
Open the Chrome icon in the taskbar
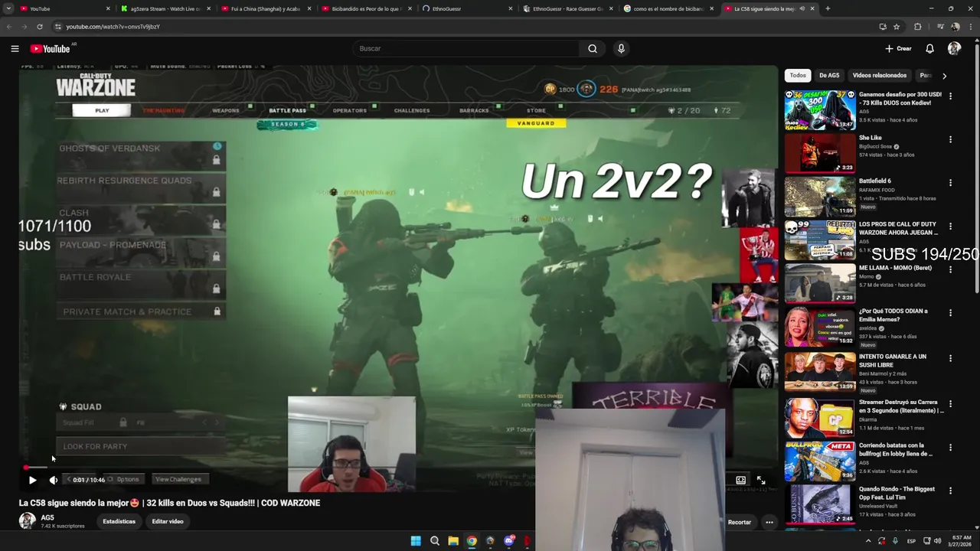pyautogui.click(x=472, y=541)
